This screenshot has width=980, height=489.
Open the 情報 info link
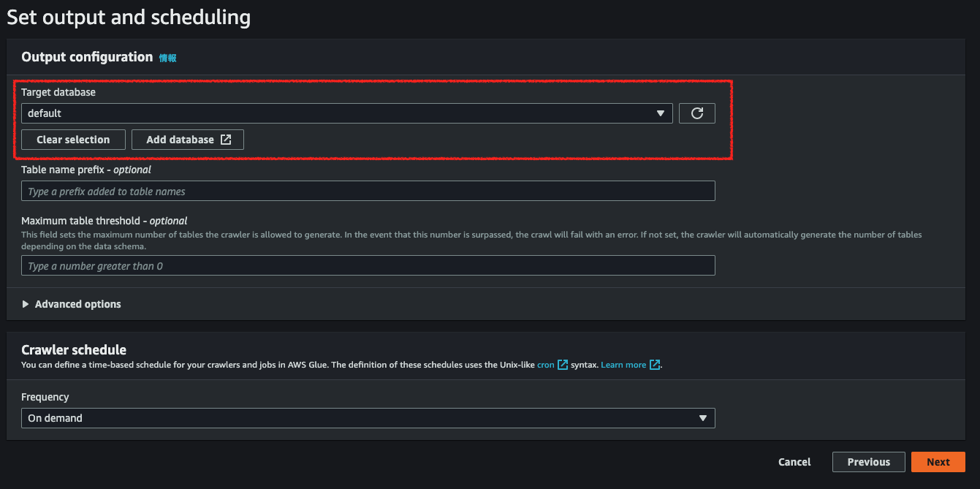pyautogui.click(x=168, y=58)
